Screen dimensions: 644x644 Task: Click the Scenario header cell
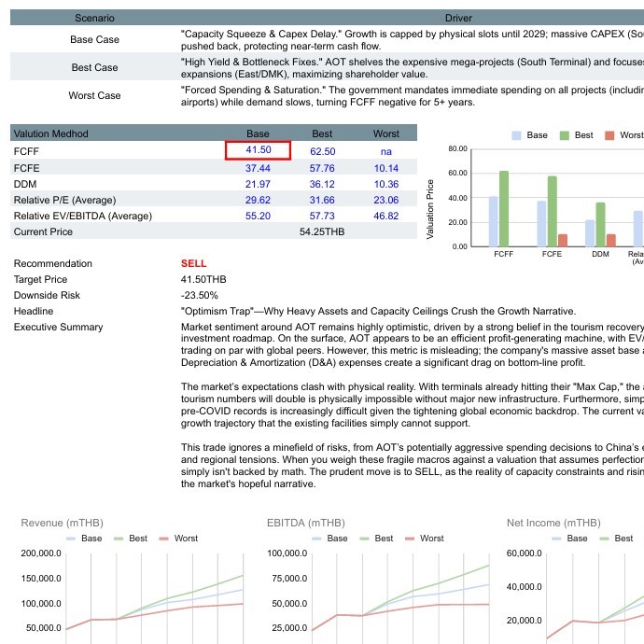pos(94,18)
